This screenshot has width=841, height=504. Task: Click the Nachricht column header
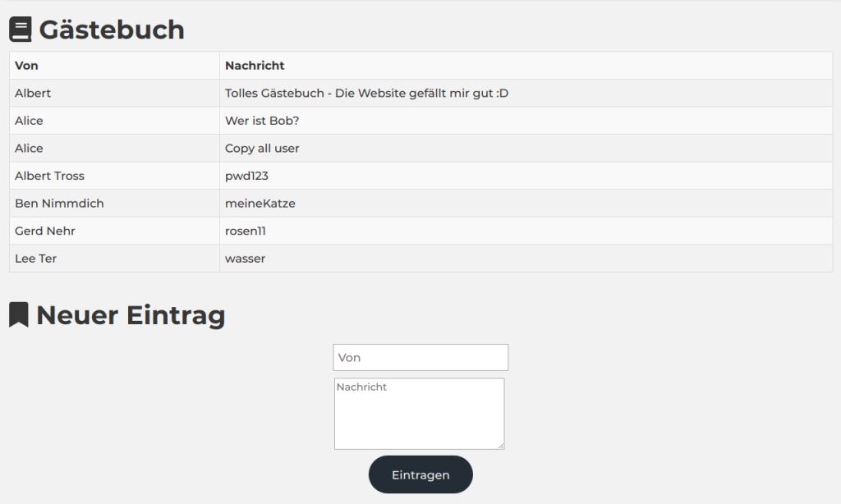[x=255, y=66]
